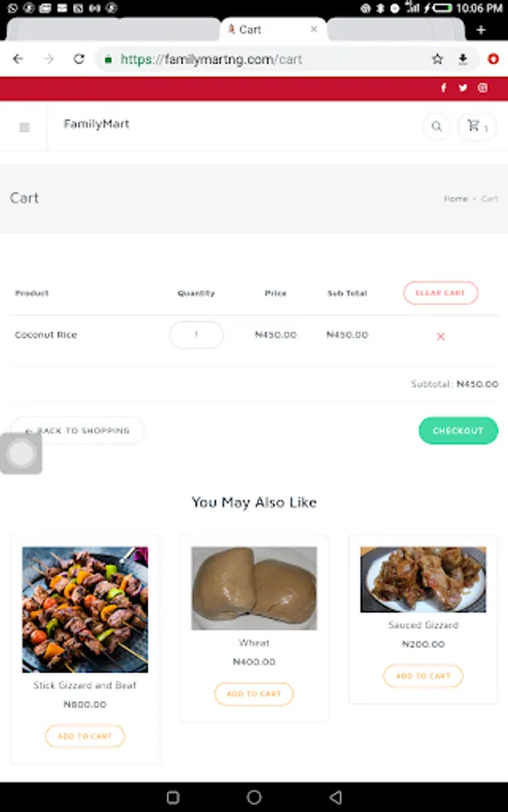Open a new browser tab with plus
The height and width of the screenshot is (812, 508).
481,30
